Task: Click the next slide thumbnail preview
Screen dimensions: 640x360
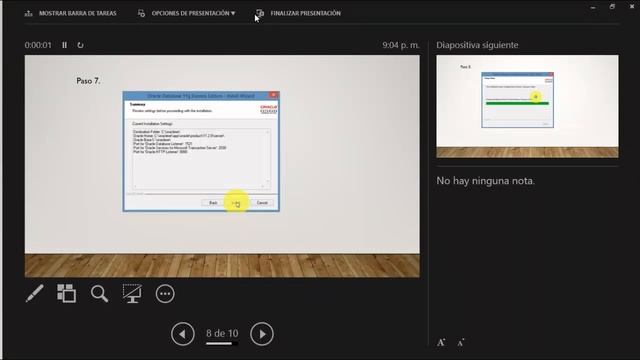Action: tap(527, 107)
